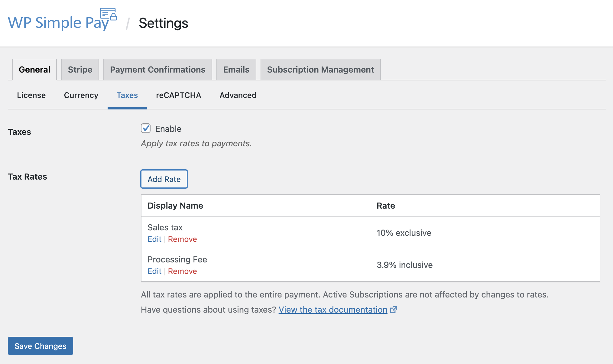Switch to the Stripe tab
Viewport: 613px width, 364px height.
pyautogui.click(x=80, y=70)
